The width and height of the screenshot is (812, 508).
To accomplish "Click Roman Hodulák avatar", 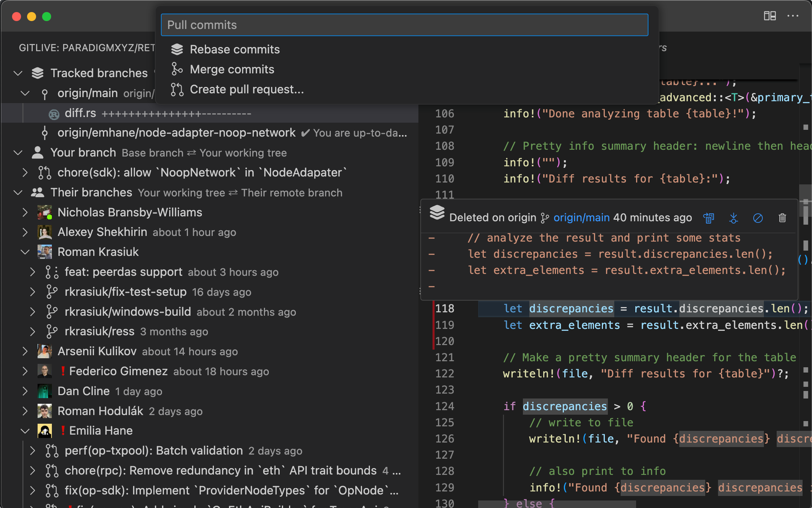I will (x=45, y=411).
